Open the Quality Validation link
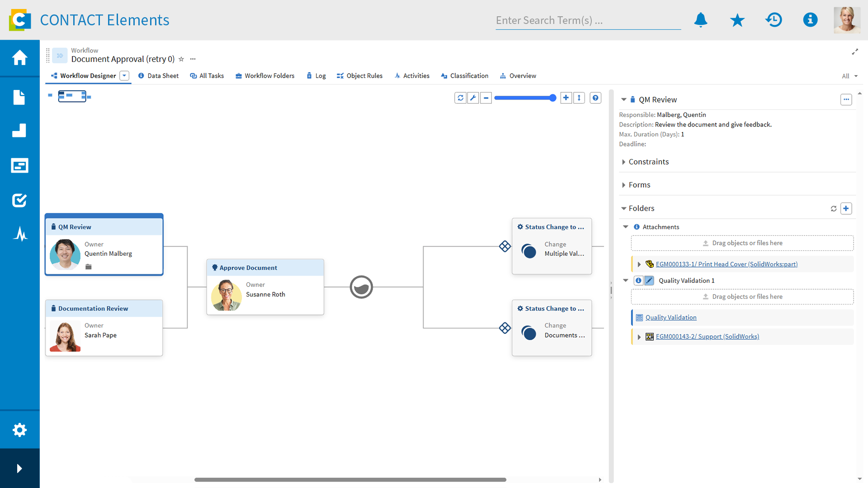Image resolution: width=868 pixels, height=488 pixels. 671,318
